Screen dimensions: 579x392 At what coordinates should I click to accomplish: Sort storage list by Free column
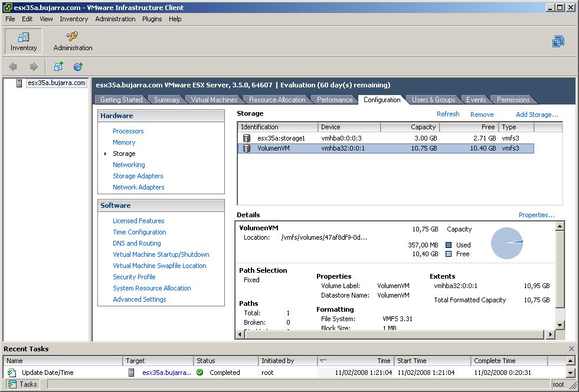[469, 127]
